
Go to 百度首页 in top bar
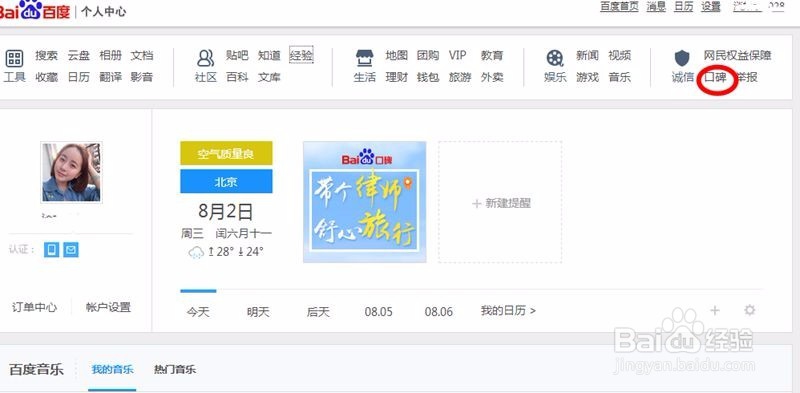(619, 7)
